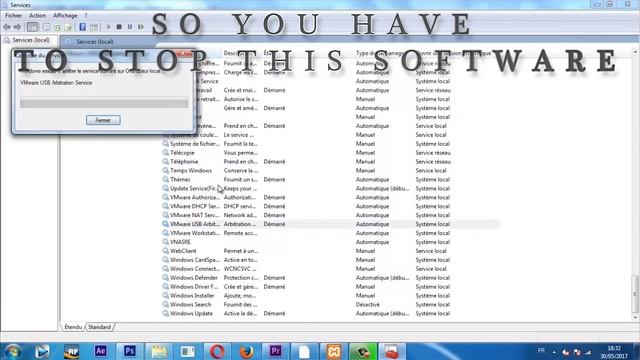Select the VMware NAT Serv... service
The image size is (640, 360).
pos(195,215)
